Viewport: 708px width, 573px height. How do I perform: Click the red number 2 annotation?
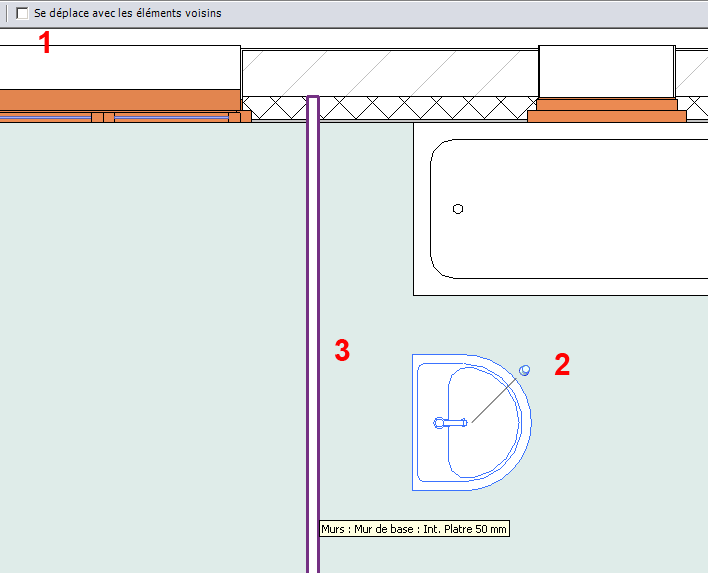pos(562,365)
